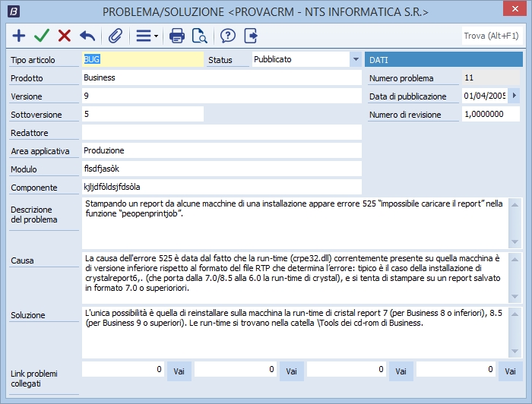Click the printer icon
This screenshot has height=404, width=532.
coord(177,36)
